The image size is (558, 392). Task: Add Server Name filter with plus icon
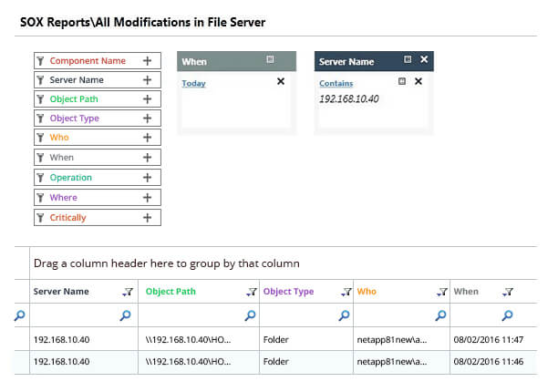tap(148, 80)
